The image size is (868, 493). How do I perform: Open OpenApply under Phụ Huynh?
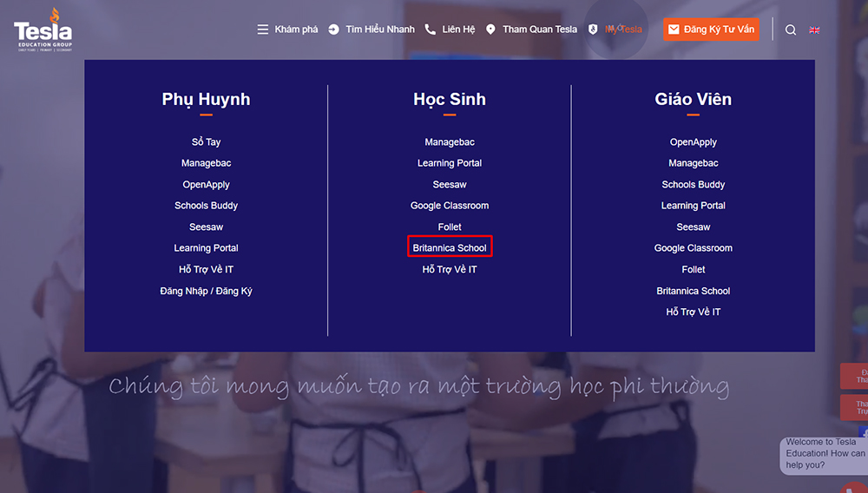(206, 185)
